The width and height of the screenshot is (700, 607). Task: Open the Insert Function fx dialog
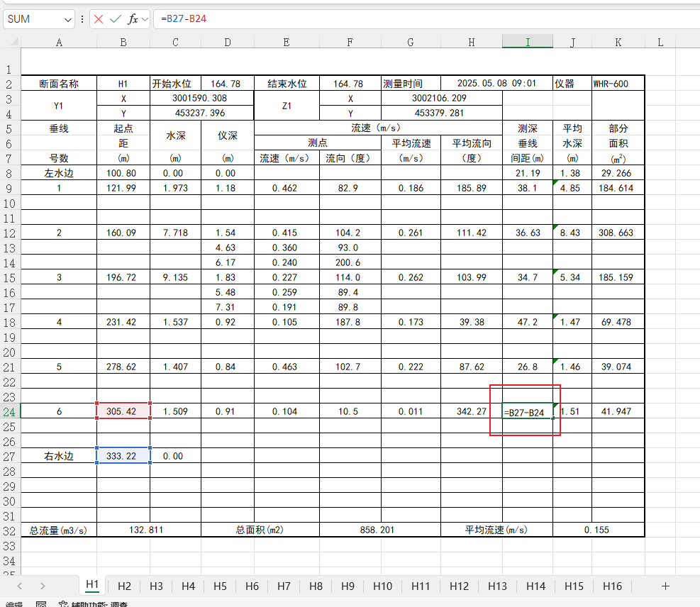pos(133,19)
